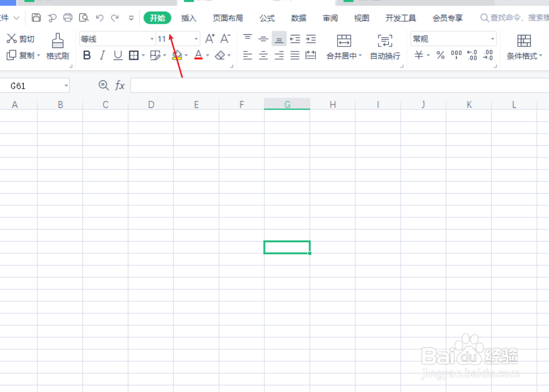The width and height of the screenshot is (549, 392).
Task: Increase font size with A+ icon
Action: [210, 38]
